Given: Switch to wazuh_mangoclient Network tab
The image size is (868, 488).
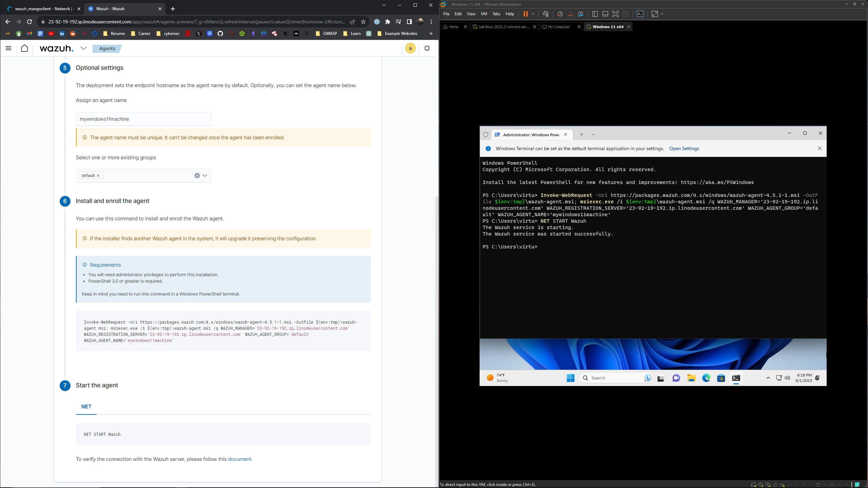Looking at the screenshot, I should pyautogui.click(x=43, y=9).
